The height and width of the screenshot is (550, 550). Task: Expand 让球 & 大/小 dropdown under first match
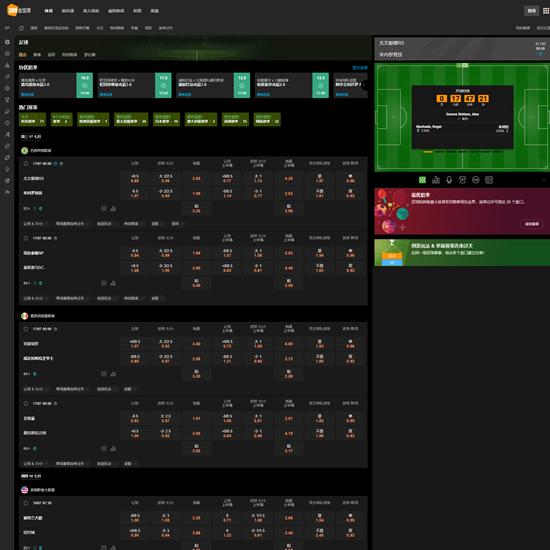36,223
